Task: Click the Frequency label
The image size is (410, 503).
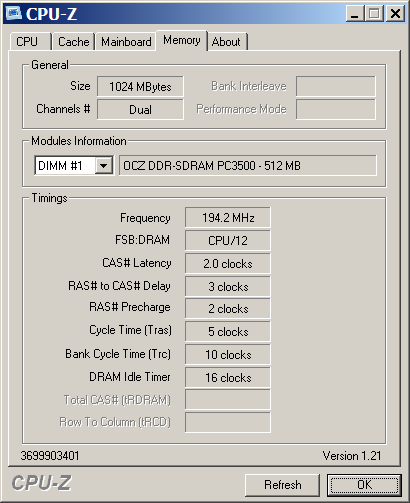Action: click(x=145, y=218)
